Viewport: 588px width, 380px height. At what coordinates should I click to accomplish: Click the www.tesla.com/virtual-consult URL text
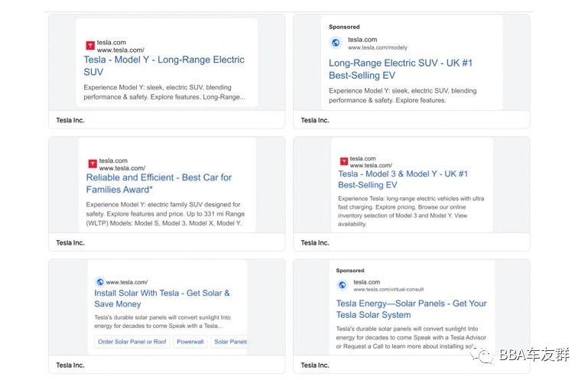tap(388, 290)
